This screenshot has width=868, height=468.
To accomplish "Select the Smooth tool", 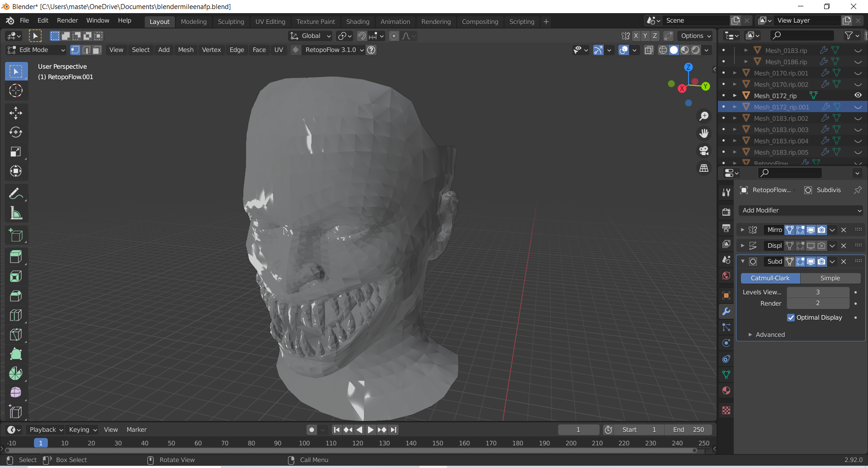I will pos(16,392).
